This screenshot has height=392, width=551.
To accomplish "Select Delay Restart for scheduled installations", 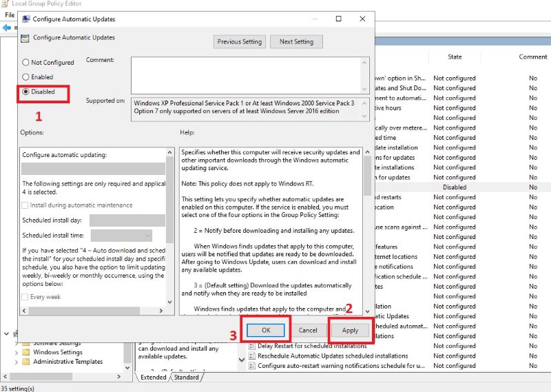I will 312,346.
